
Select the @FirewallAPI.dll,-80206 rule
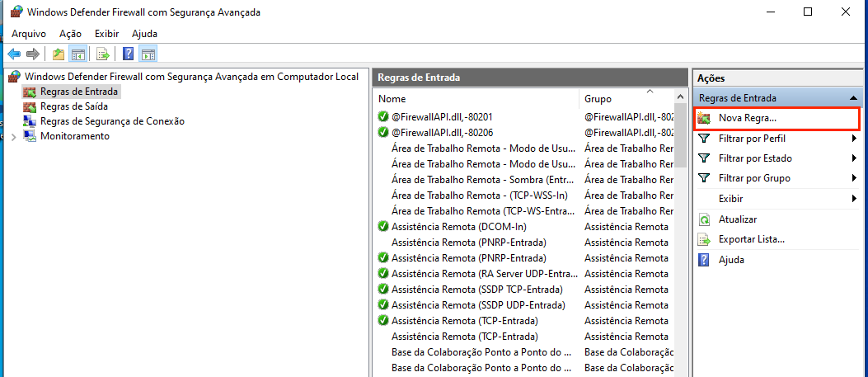click(x=443, y=132)
